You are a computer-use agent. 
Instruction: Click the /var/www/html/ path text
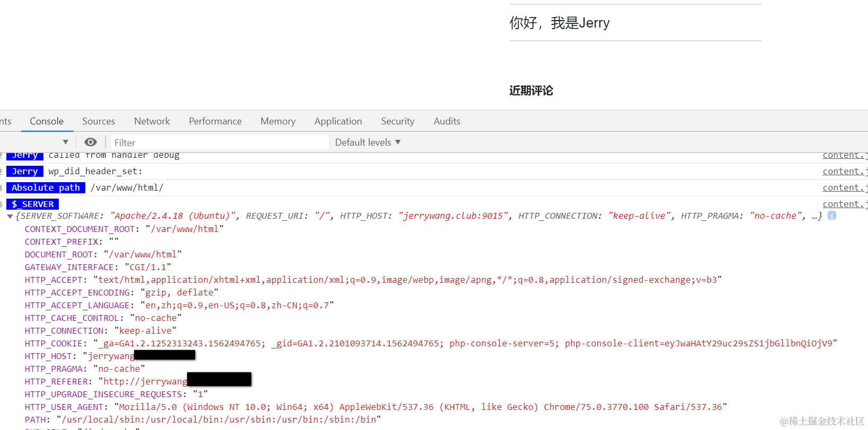click(127, 187)
